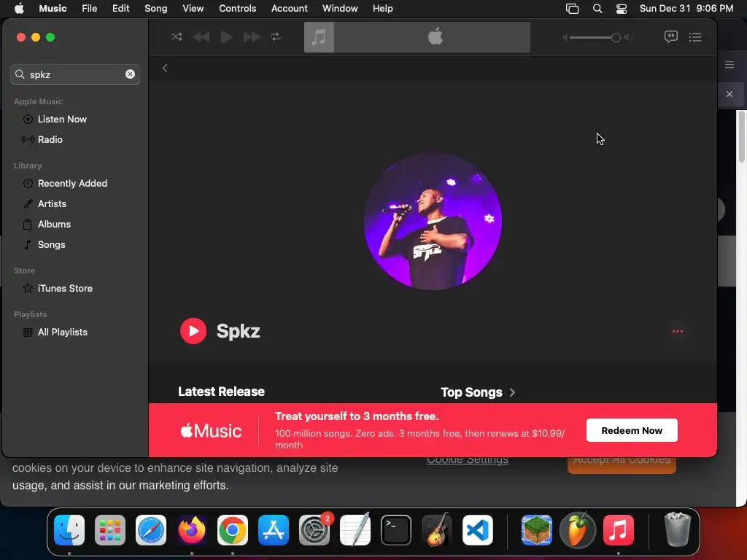
Task: Open the Music menu in menu bar
Action: click(53, 9)
